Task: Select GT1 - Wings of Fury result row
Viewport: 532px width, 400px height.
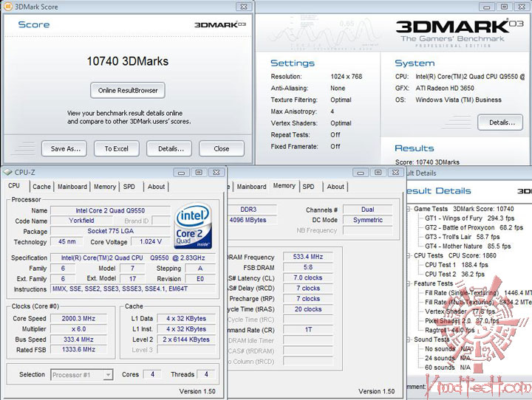Action: (x=470, y=218)
